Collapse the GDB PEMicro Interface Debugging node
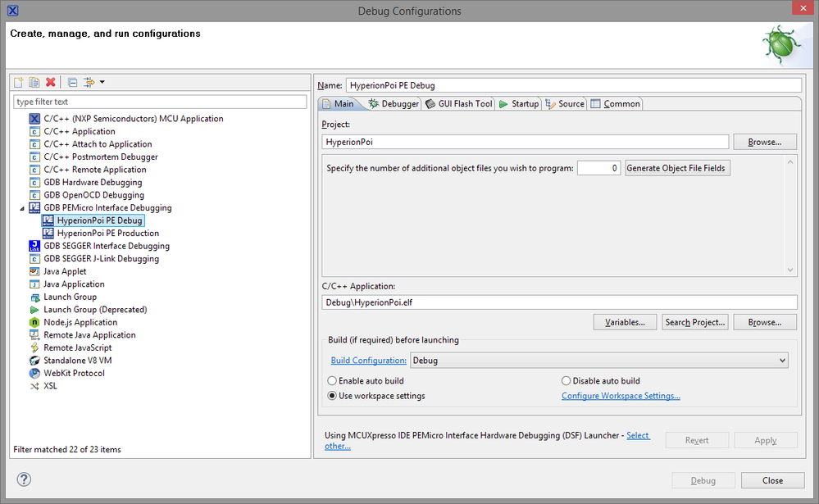 (21, 208)
